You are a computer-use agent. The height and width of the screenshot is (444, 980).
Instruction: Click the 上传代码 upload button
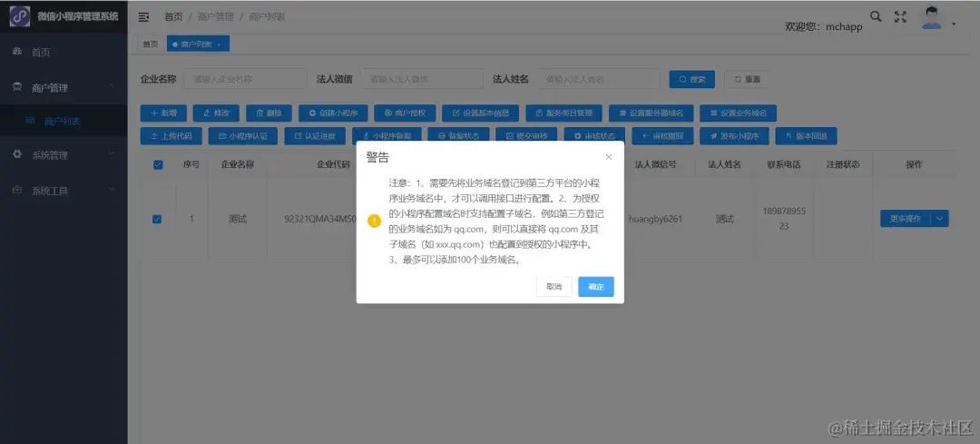point(171,135)
